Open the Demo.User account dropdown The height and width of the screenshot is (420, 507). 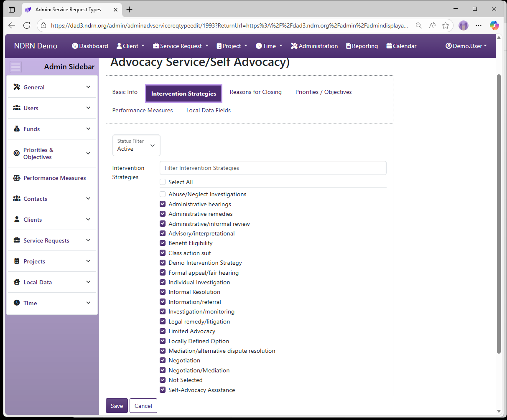click(466, 46)
